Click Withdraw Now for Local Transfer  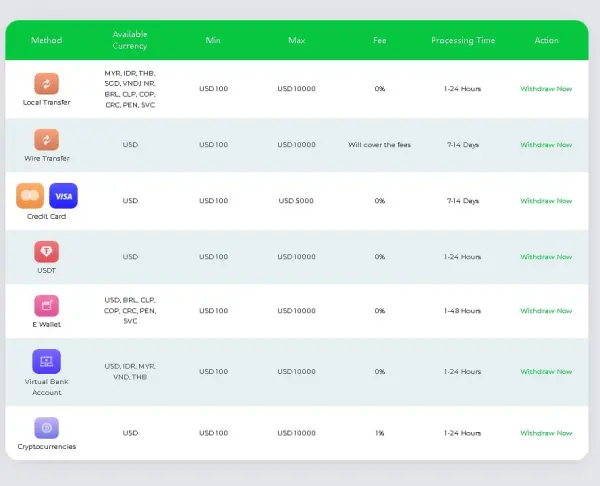click(546, 89)
